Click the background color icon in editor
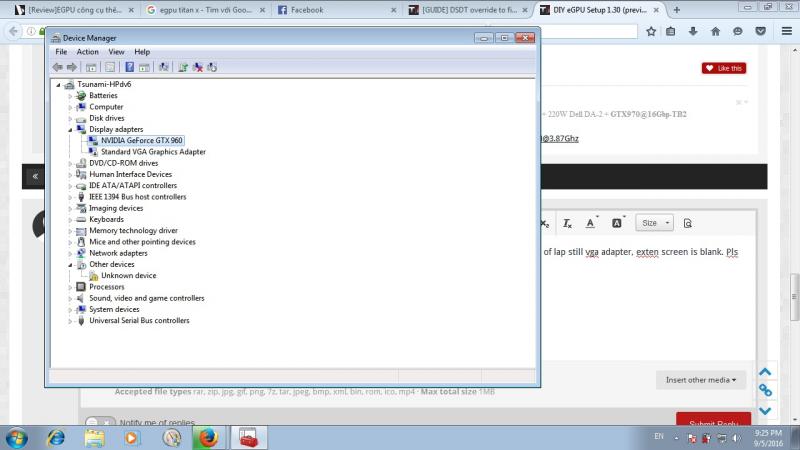 pos(617,223)
